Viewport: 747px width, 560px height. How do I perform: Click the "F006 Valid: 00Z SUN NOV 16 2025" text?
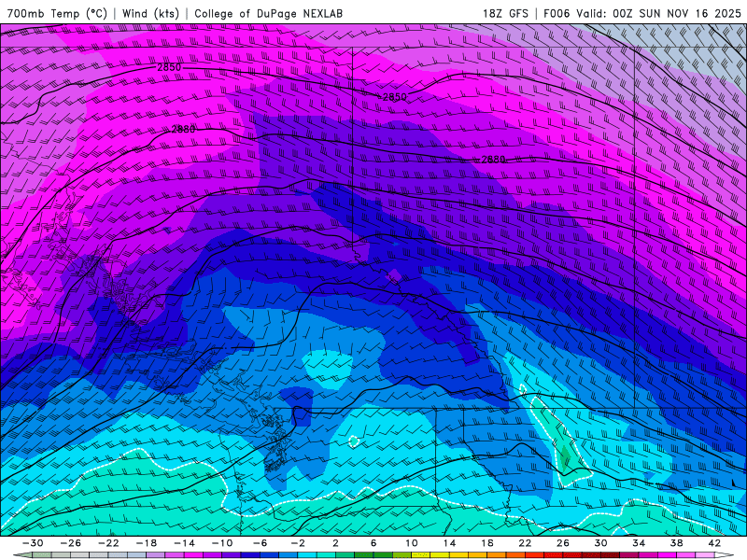(x=642, y=13)
